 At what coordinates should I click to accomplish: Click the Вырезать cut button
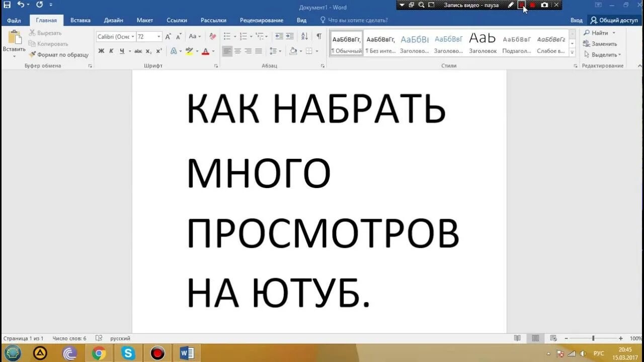(x=45, y=33)
